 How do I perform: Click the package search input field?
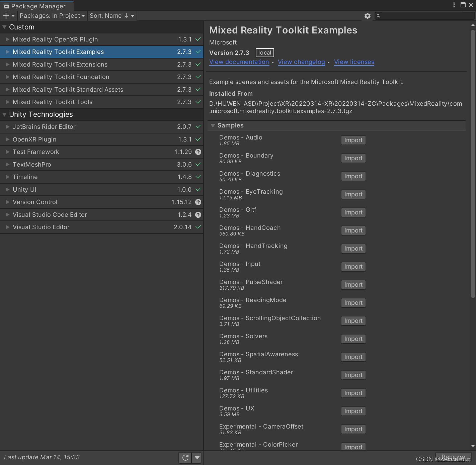coord(424,16)
